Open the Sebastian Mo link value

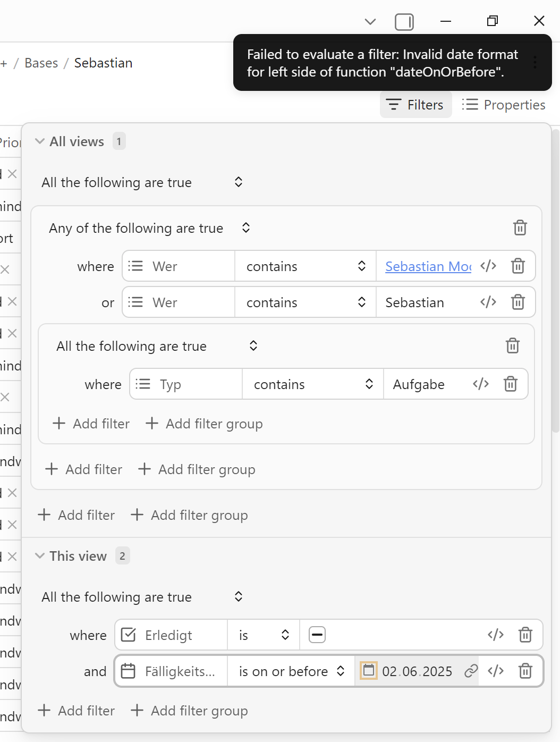tap(428, 266)
